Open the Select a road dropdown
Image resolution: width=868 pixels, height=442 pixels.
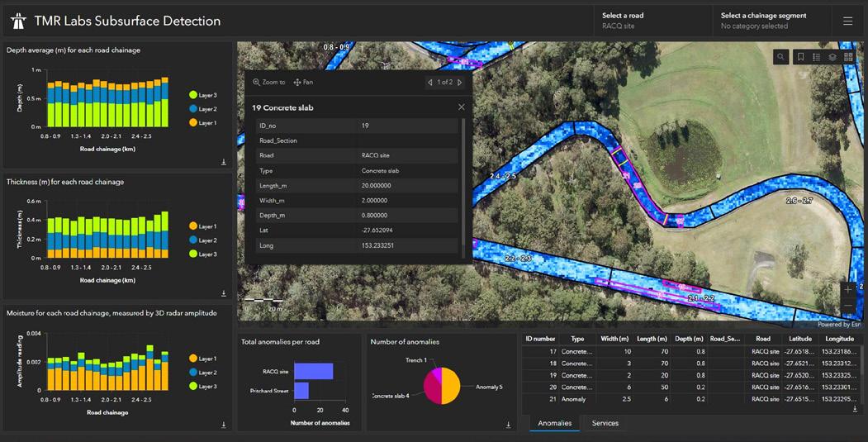653,21
